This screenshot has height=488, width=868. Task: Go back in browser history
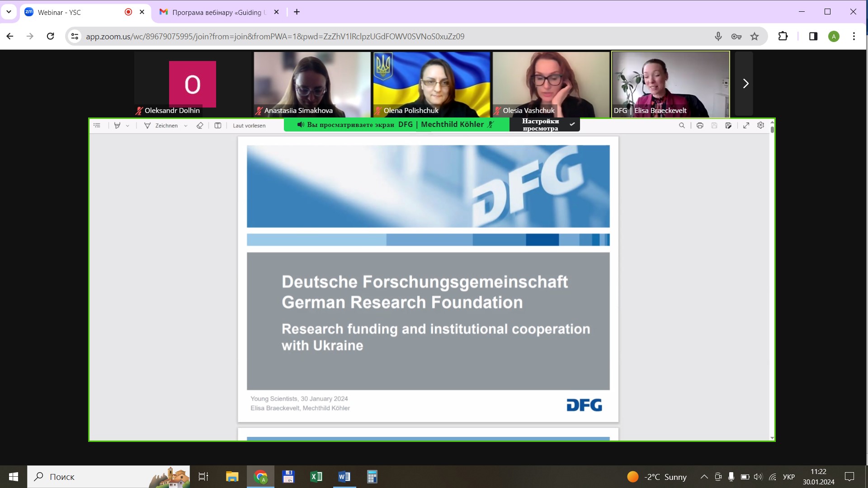[x=10, y=36]
